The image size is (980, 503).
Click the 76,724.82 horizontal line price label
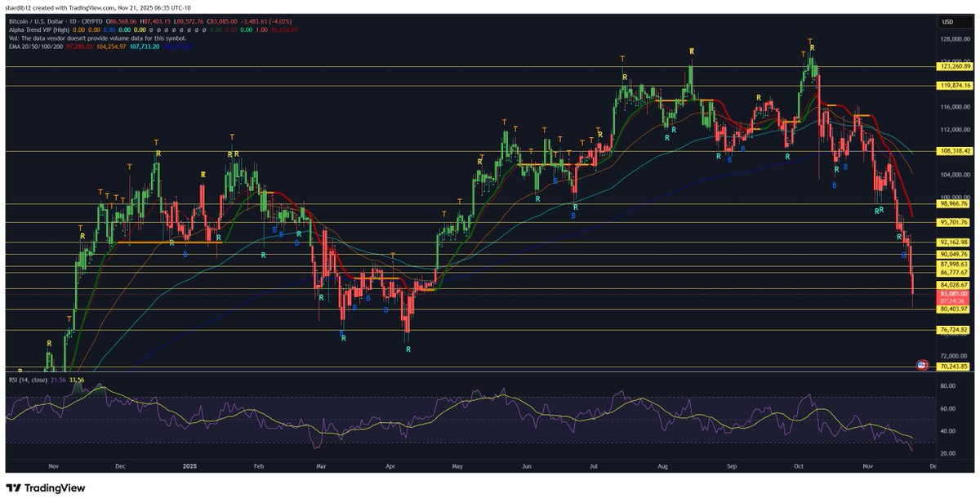pyautogui.click(x=954, y=330)
